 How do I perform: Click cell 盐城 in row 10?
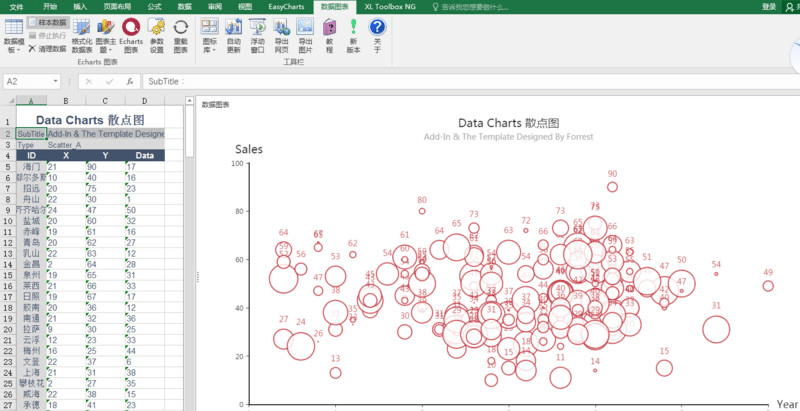(31, 221)
